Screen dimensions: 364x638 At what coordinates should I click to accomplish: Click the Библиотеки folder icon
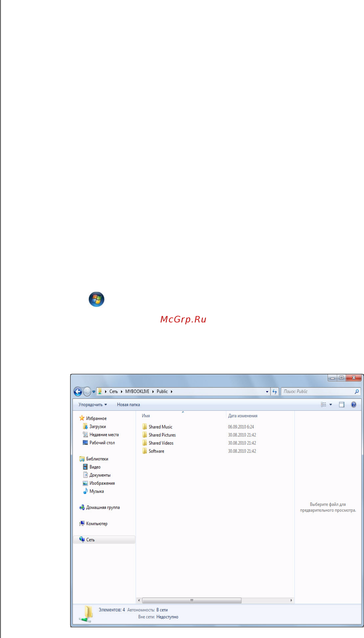click(82, 459)
